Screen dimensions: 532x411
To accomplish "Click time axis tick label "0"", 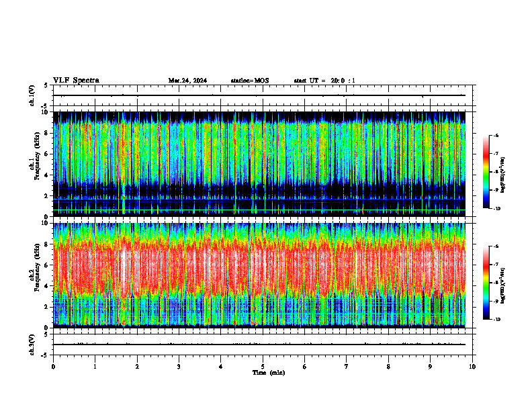I will tap(53, 367).
